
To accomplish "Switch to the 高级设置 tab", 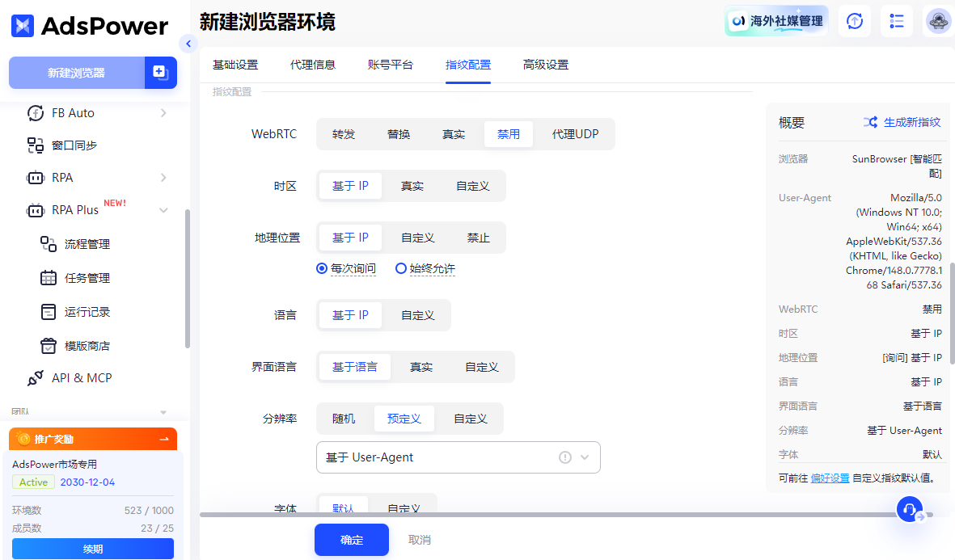I will [x=546, y=65].
